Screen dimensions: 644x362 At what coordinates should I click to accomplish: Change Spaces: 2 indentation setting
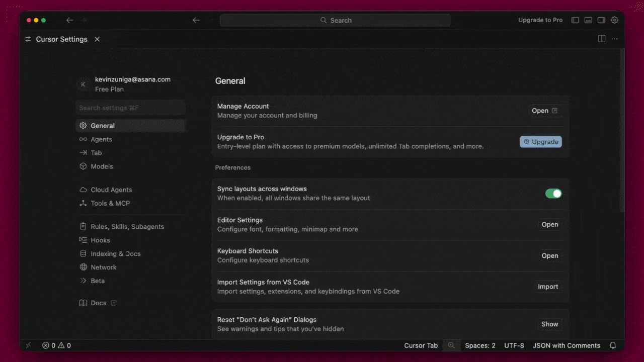[x=480, y=345]
